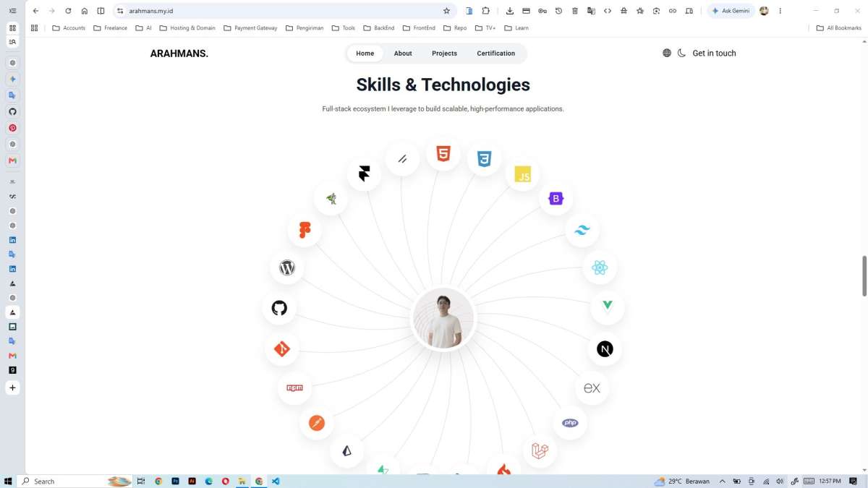The height and width of the screenshot is (488, 868).
Task: Open the FrontEnd bookmark folder
Action: (419, 28)
